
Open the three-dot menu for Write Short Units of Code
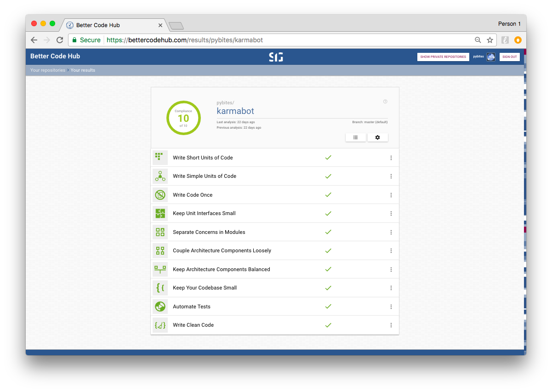391,158
